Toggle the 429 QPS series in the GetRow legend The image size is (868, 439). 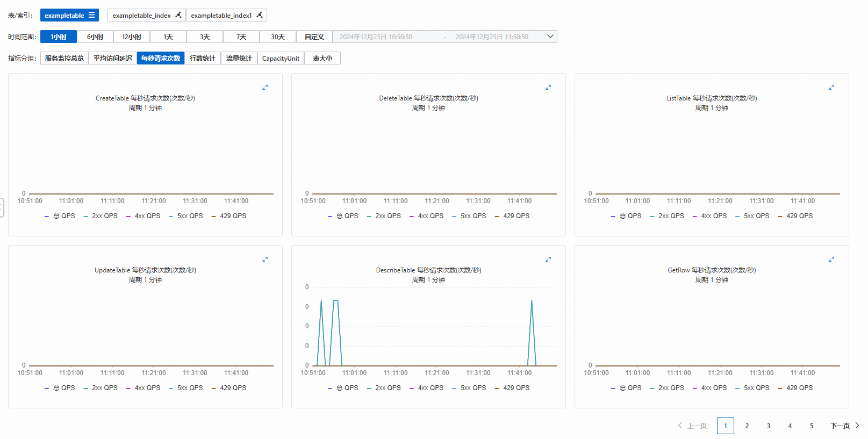tap(795, 388)
